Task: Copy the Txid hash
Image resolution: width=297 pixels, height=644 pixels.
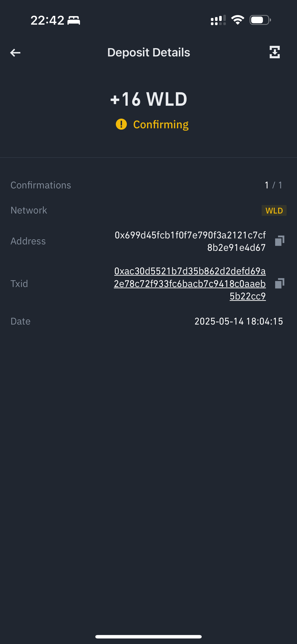Action: click(x=280, y=283)
